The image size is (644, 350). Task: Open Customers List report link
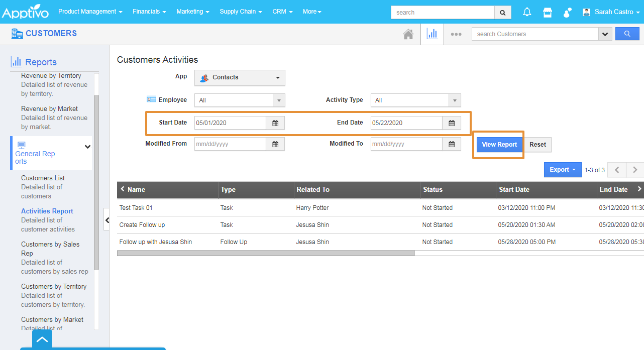[43, 178]
